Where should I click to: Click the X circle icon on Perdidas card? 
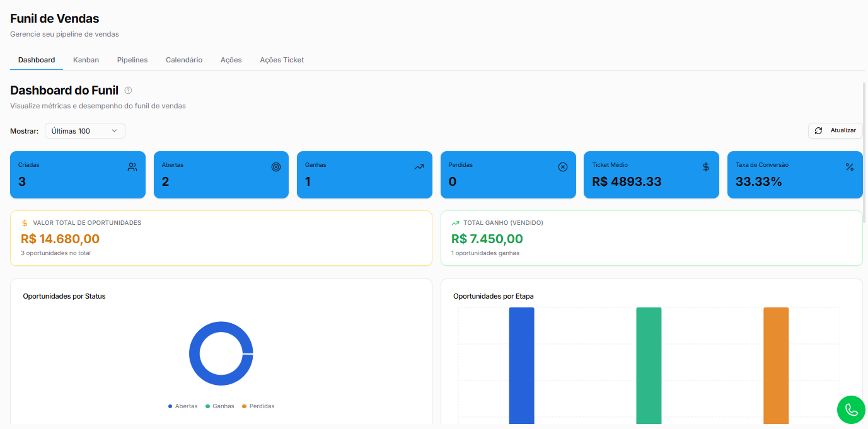(x=563, y=167)
